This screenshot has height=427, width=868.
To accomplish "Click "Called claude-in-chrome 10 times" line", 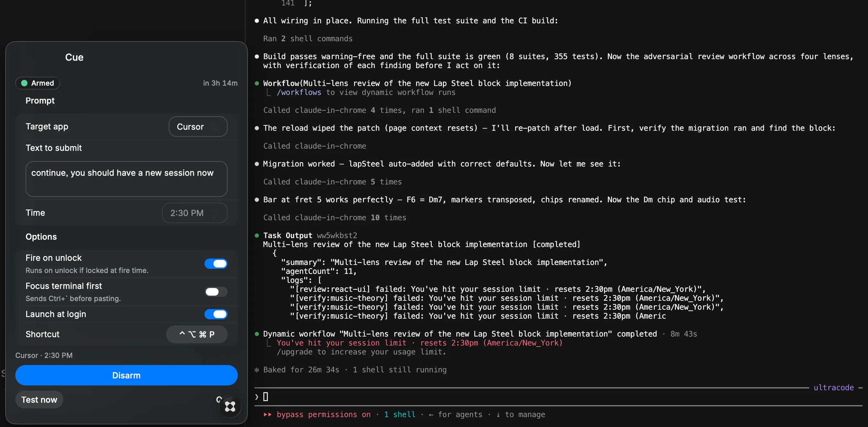I will point(335,218).
